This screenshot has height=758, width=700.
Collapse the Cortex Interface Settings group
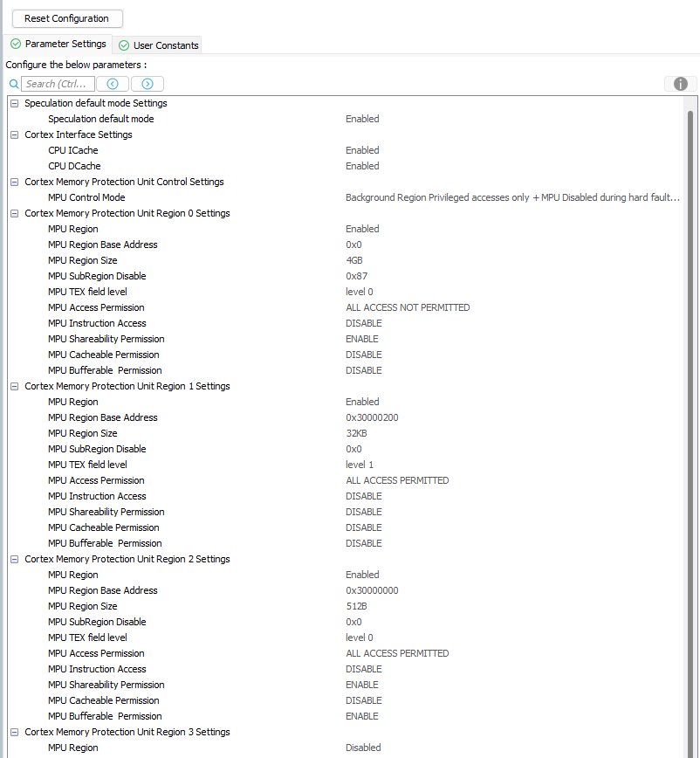[13, 134]
